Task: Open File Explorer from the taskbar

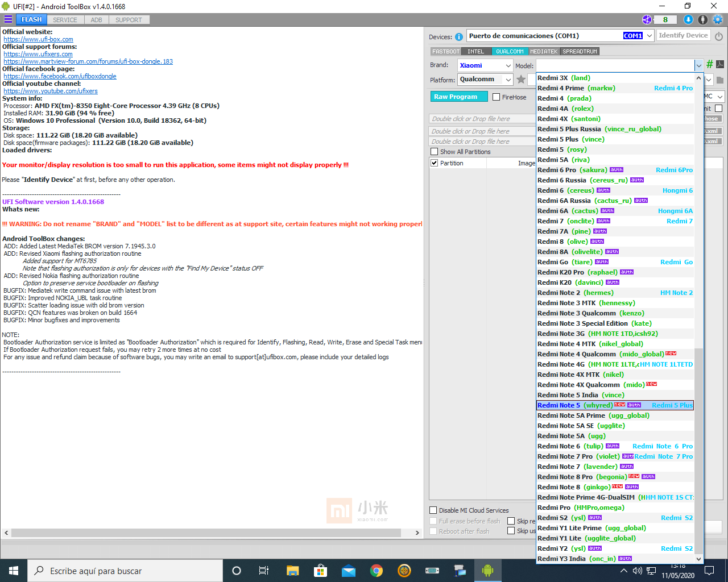Action: click(292, 571)
